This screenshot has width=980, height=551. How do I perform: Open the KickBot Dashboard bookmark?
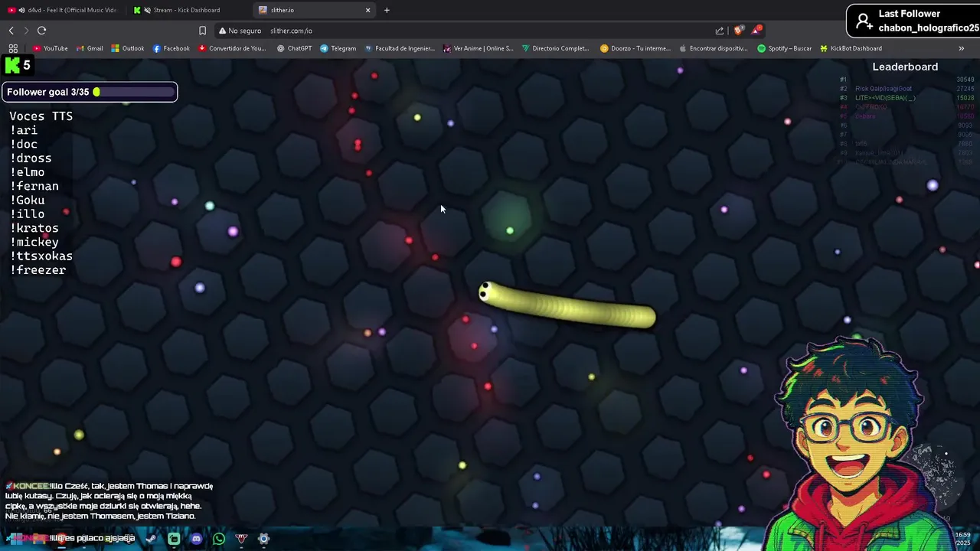851,48
